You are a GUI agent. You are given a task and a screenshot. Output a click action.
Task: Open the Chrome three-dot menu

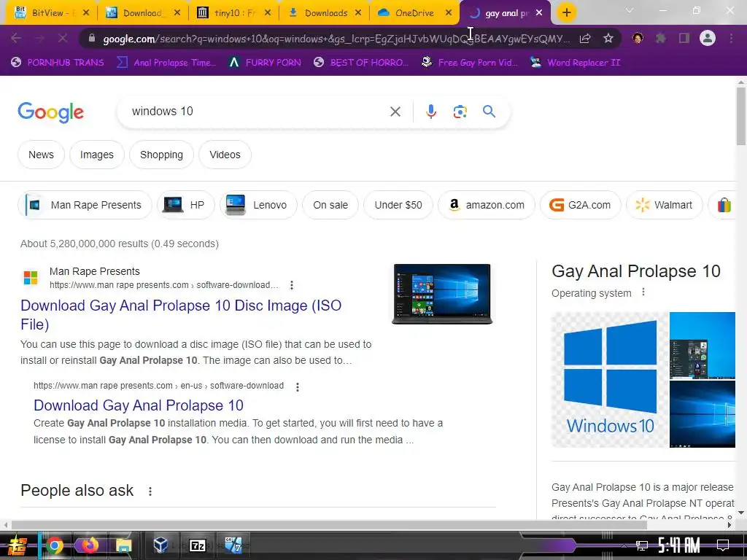pos(731,38)
